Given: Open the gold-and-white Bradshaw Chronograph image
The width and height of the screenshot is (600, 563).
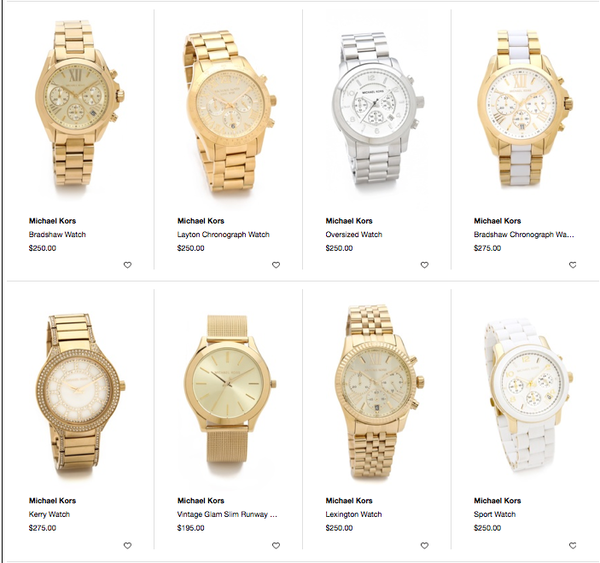Looking at the screenshot, I should pos(525,109).
